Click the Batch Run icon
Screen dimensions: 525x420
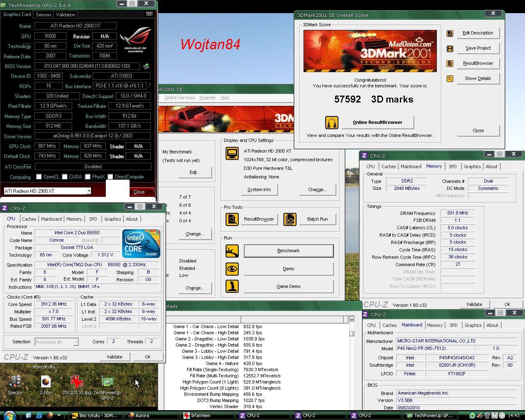click(290, 219)
